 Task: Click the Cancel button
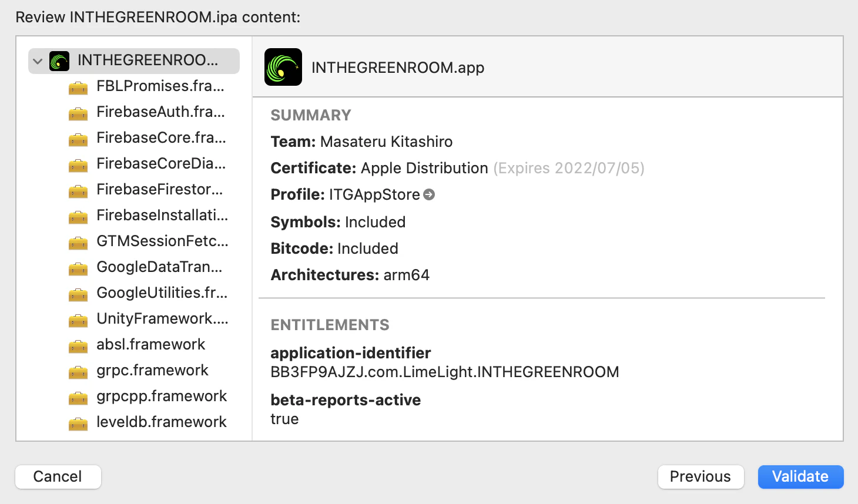58,476
